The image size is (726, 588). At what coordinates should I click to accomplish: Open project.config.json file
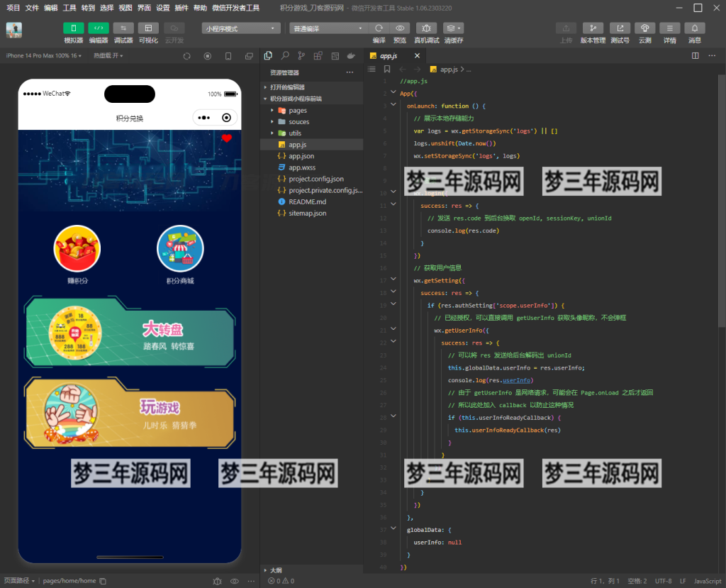pos(312,179)
